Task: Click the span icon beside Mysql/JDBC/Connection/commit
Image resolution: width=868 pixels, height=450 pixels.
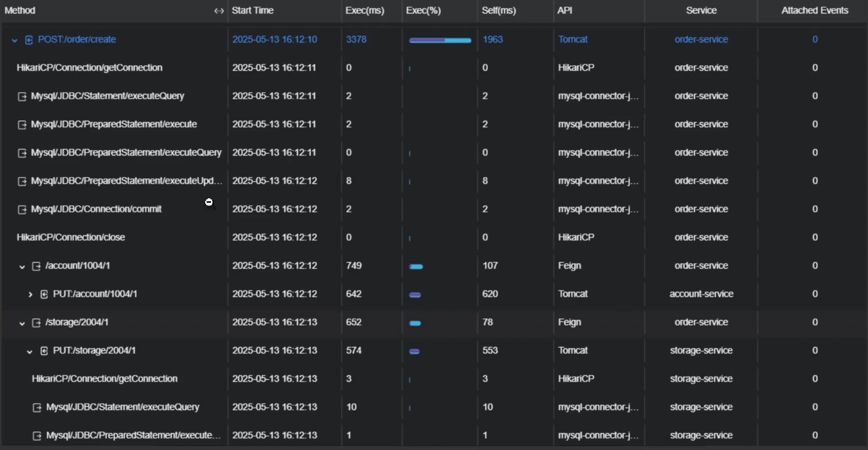Action: pos(22,210)
